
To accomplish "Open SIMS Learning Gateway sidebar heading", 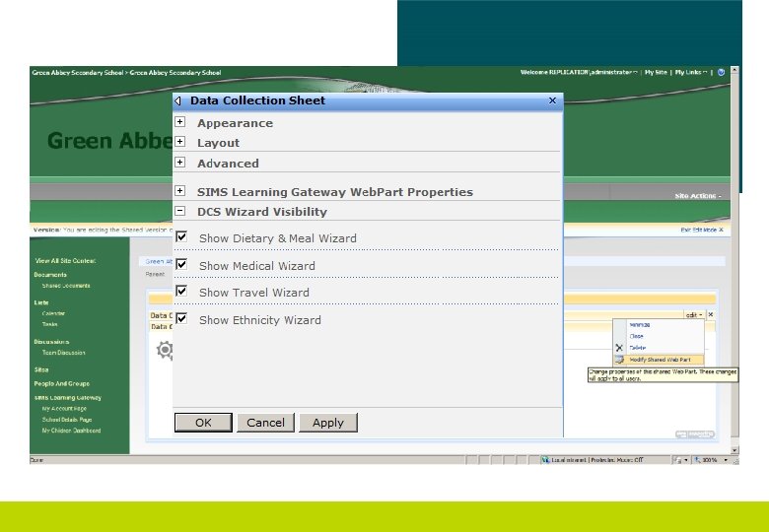I will tap(68, 398).
